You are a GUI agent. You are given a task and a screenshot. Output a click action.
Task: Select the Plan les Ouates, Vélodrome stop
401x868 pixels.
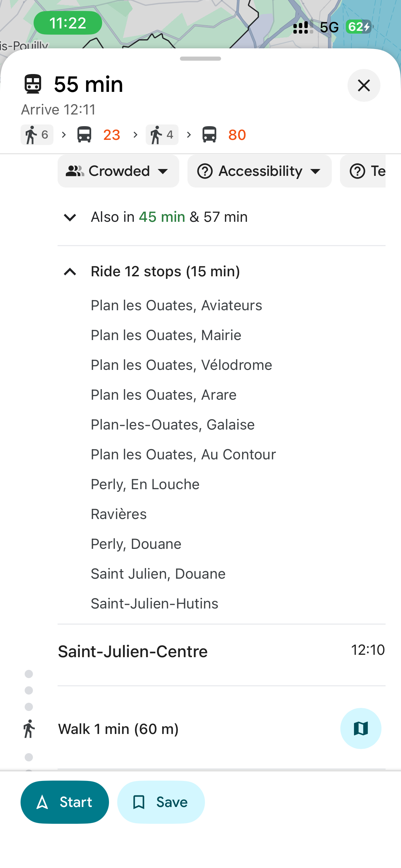click(181, 365)
